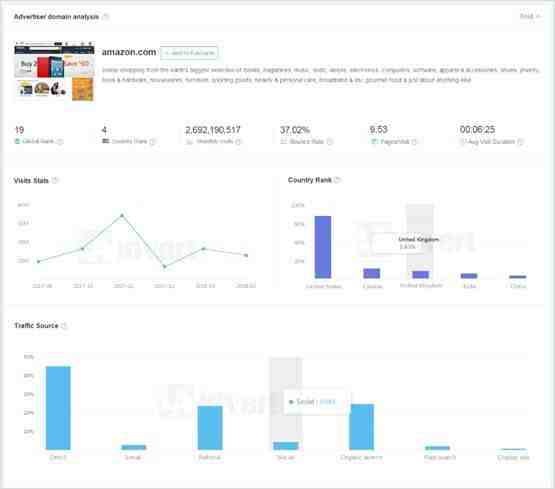Click the icon before Bounce Rate label
The height and width of the screenshot is (489, 555).
[283, 142]
